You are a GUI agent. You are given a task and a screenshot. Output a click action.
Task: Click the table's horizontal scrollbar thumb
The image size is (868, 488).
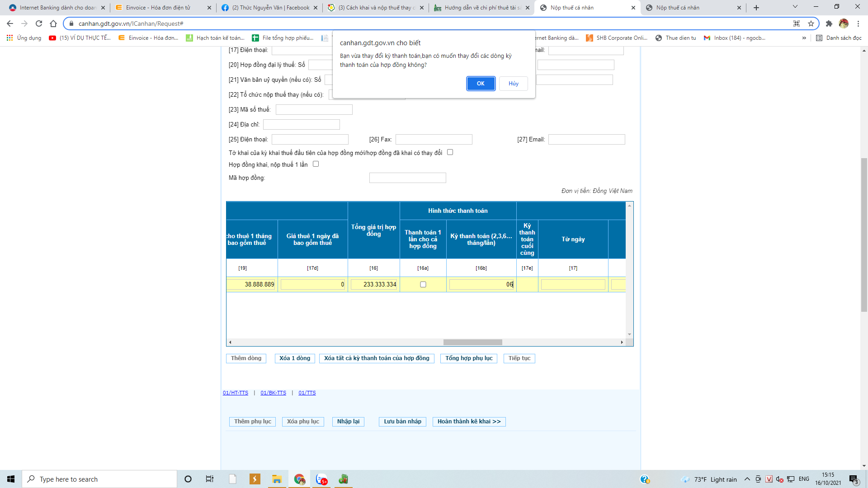[x=472, y=343]
